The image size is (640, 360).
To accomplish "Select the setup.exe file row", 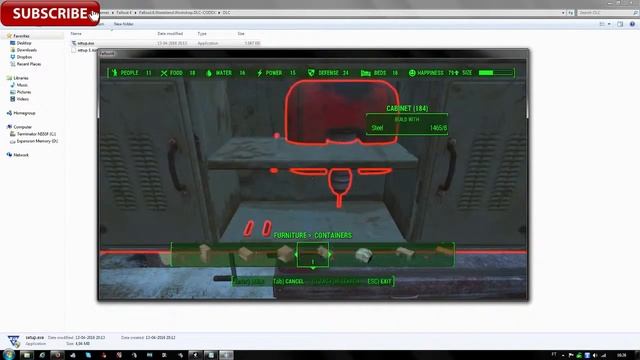I will 165,43.
